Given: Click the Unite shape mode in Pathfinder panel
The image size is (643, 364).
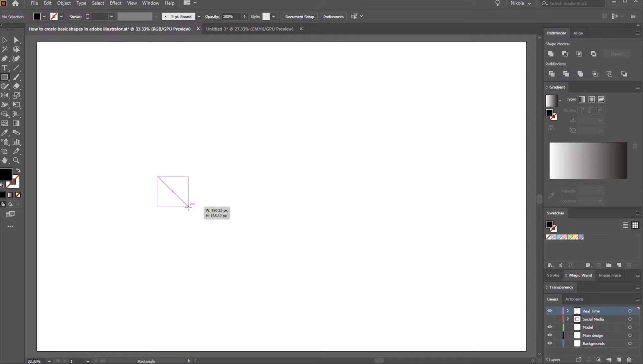Looking at the screenshot, I should coord(550,54).
